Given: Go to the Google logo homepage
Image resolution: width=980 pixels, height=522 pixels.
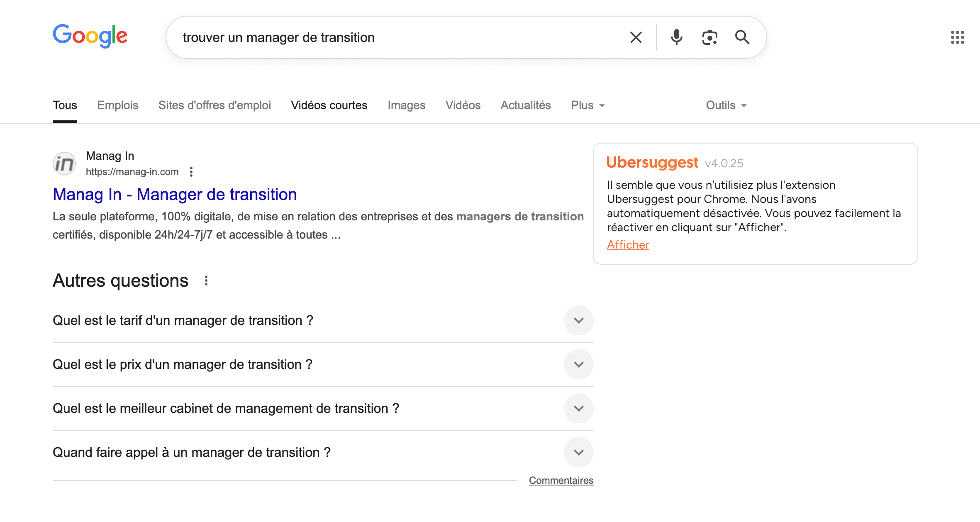Looking at the screenshot, I should click(x=90, y=36).
